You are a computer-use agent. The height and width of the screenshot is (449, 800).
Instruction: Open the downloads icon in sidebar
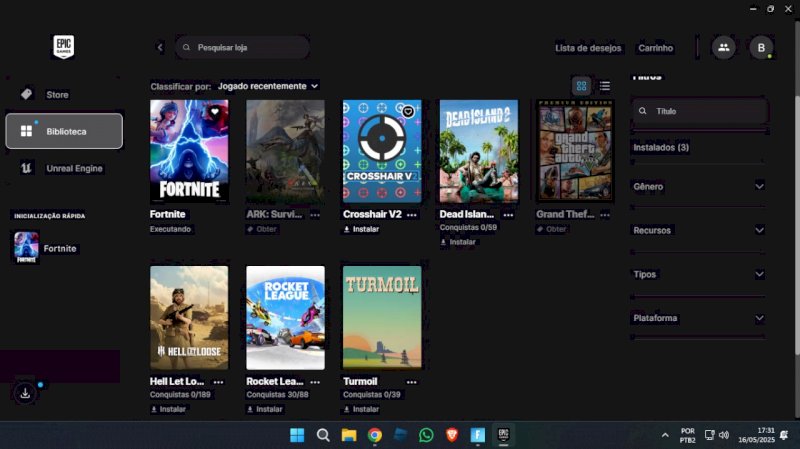coord(26,393)
